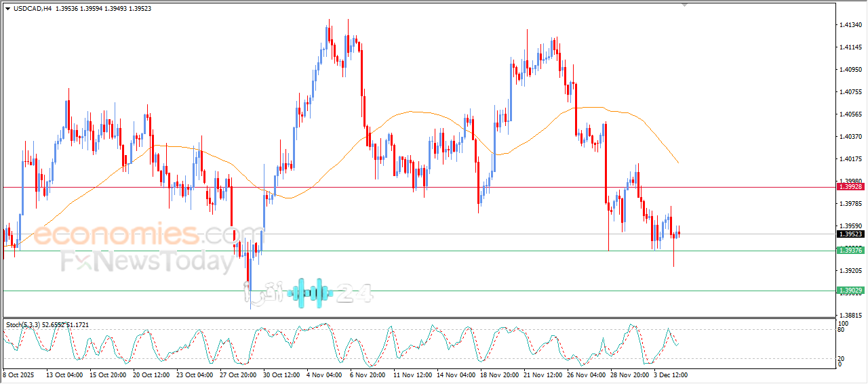Viewport: 868px width, 384px height.
Task: Click the 8 Oct 2025 date label
Action: pyautogui.click(x=18, y=375)
